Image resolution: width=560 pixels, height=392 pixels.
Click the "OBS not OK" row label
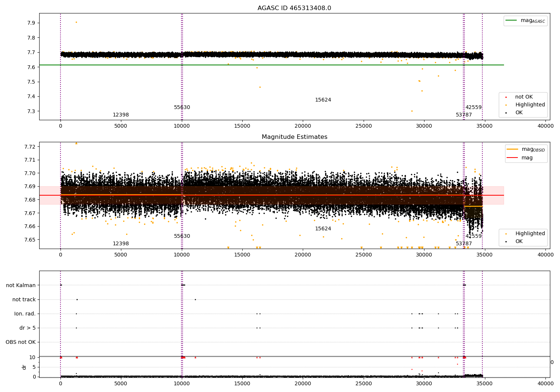pos(21,342)
